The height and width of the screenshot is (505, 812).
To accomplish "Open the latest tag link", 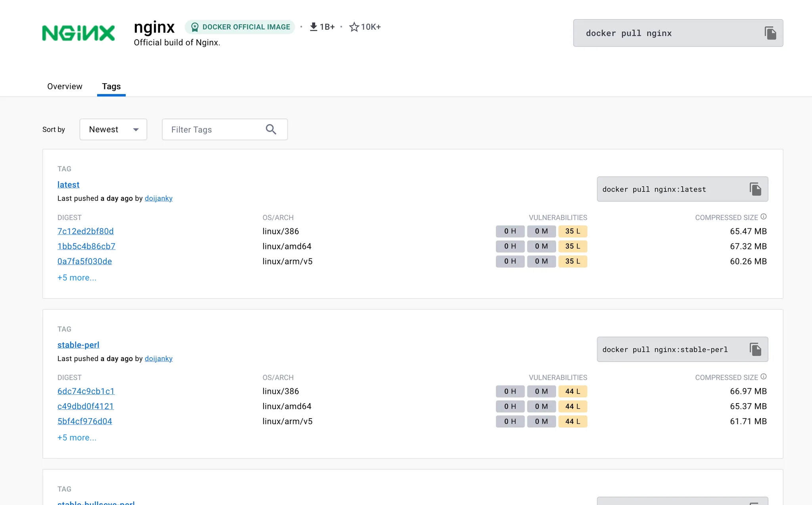I will click(68, 185).
